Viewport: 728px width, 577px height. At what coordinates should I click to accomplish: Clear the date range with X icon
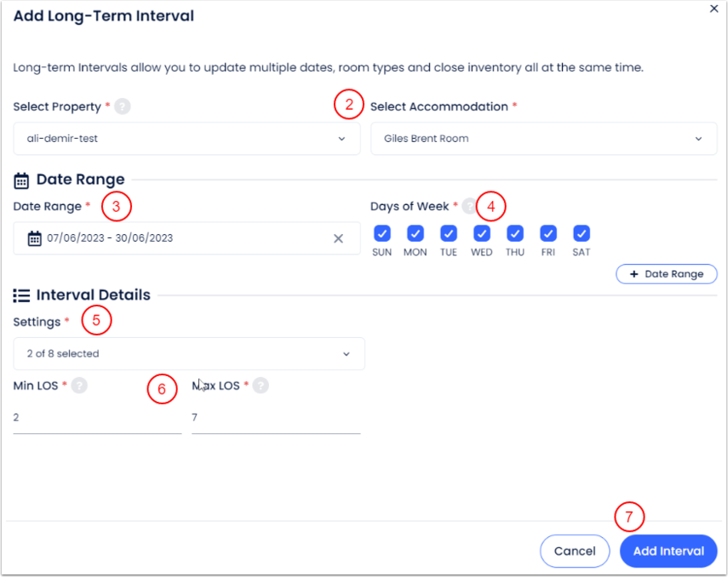[338, 238]
